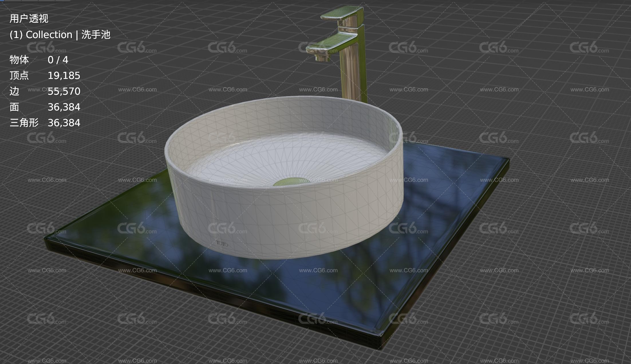This screenshot has width=631, height=364.
Task: Click the '面' face count 36,384
Action: tap(64, 107)
